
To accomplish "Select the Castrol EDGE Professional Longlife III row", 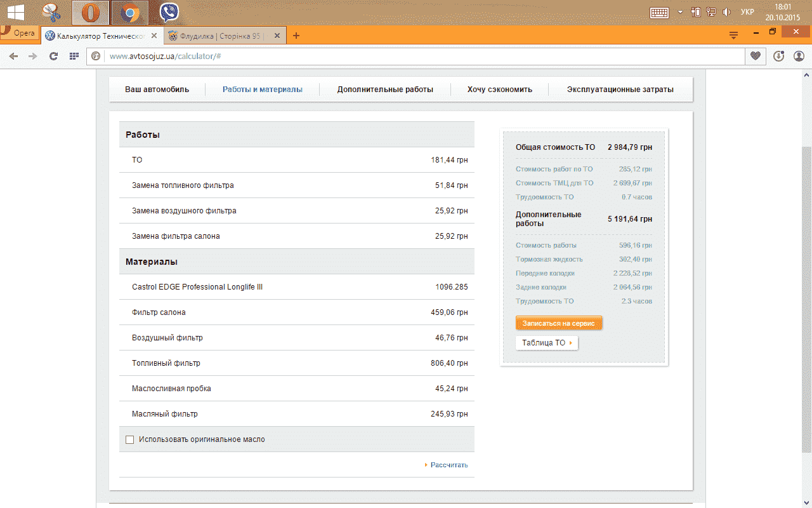I will coord(297,287).
